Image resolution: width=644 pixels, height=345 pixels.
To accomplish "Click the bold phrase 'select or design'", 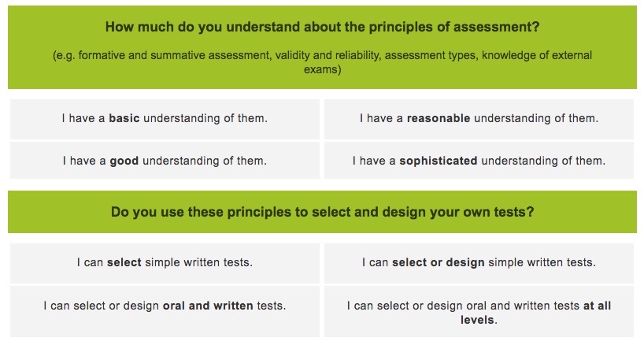I will [438, 263].
